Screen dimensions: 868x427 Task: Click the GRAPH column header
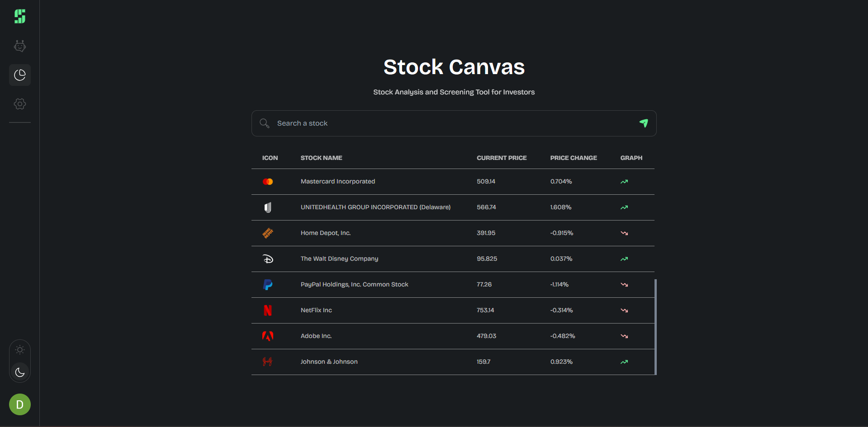click(631, 158)
